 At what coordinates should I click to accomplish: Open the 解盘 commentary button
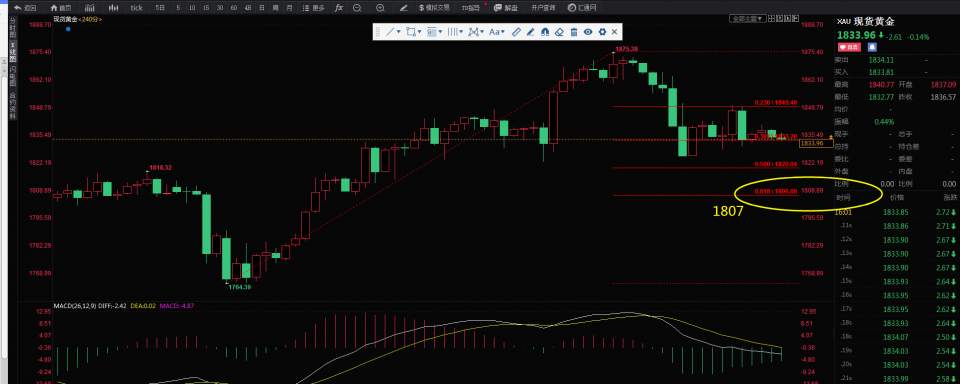point(506,8)
